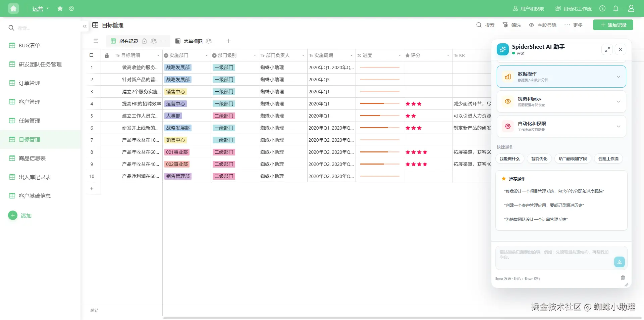644x320 pixels.
Task: Open 商品信息表 in the sidebar
Action: click(x=40, y=158)
